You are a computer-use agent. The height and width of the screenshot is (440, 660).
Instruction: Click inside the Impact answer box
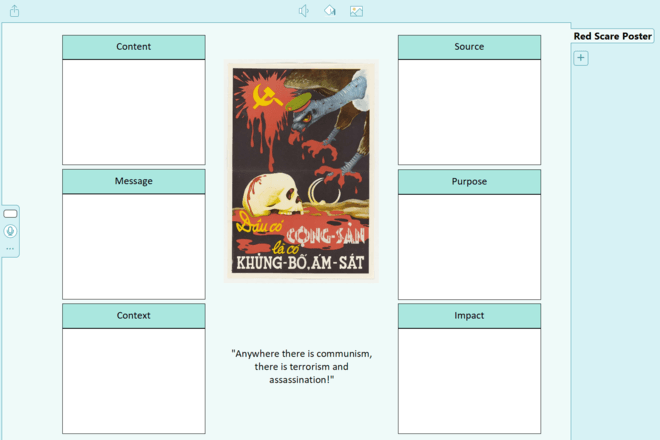pos(469,381)
